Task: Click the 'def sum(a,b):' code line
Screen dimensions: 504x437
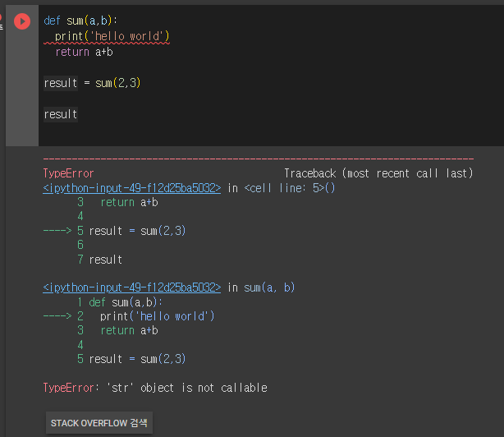Action: tap(80, 21)
